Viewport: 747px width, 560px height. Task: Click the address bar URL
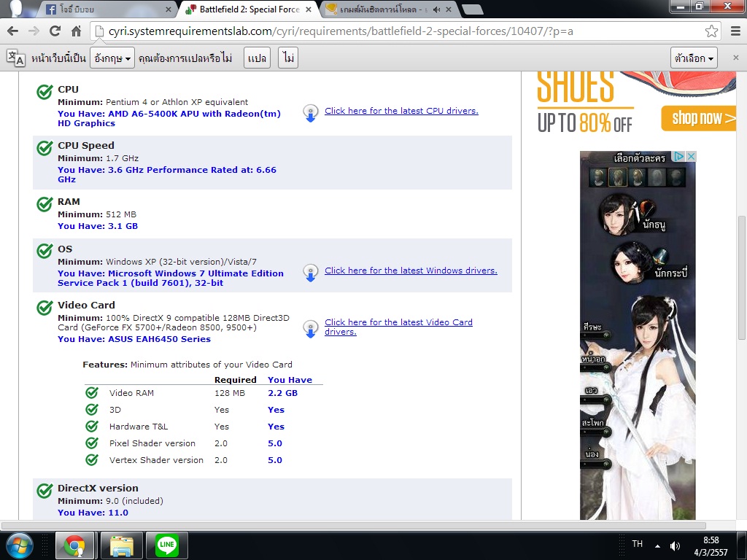(341, 31)
